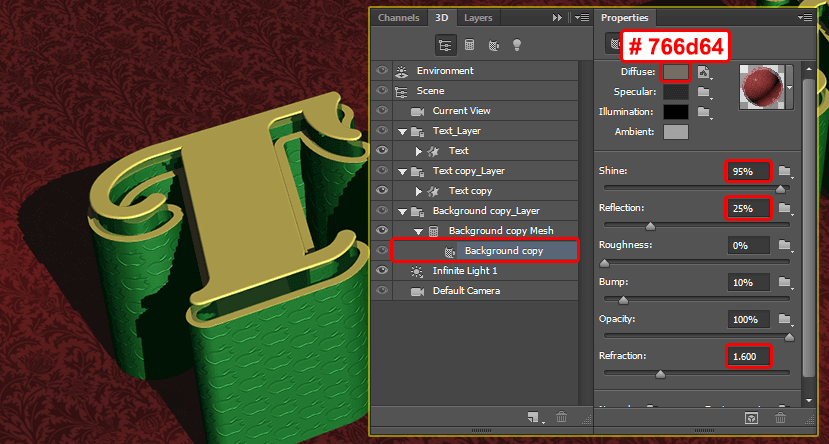Delete the selected item in 3D panel
Image resolution: width=829 pixels, height=444 pixels.
click(x=562, y=417)
